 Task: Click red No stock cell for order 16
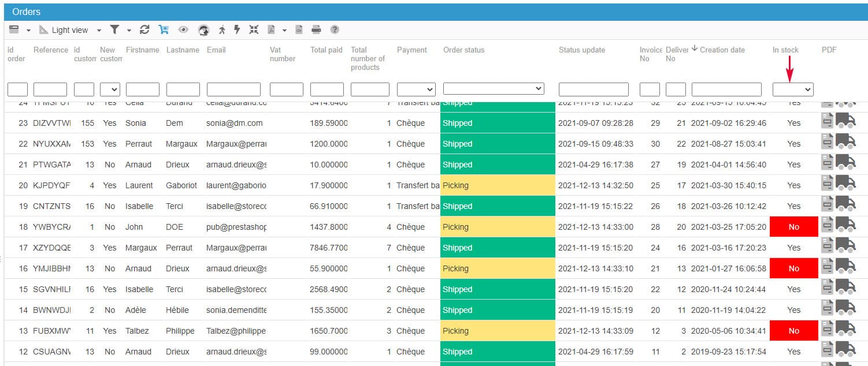[793, 268]
